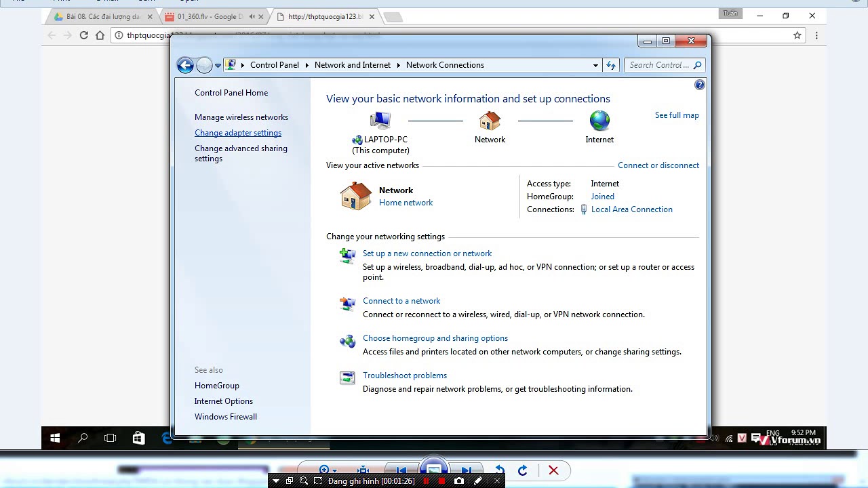
Task: Close the 01_360.flv Chrome tab
Action: pyautogui.click(x=261, y=16)
